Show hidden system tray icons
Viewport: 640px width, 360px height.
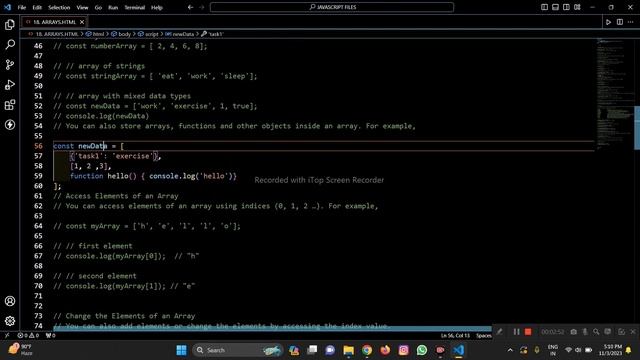[510, 350]
